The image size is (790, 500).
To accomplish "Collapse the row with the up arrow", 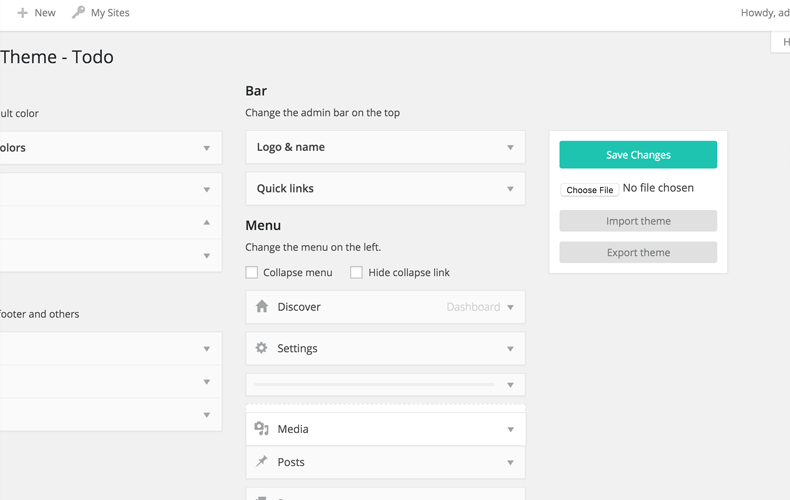I will (207, 222).
